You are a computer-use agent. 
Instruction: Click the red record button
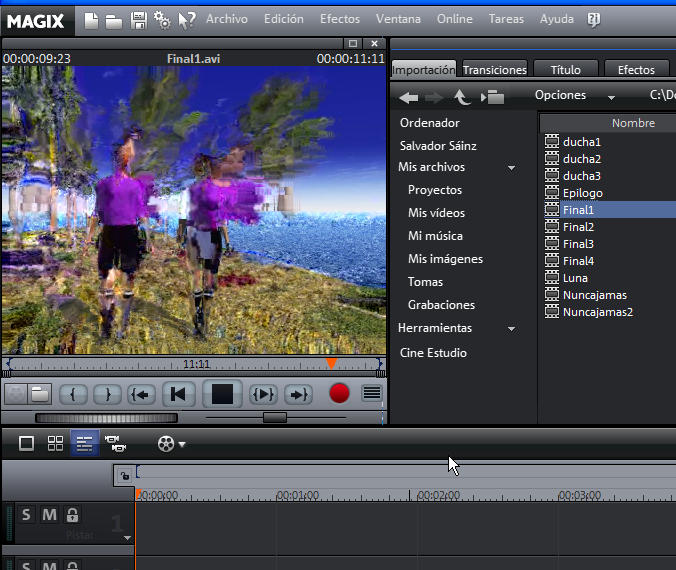pyautogui.click(x=339, y=394)
